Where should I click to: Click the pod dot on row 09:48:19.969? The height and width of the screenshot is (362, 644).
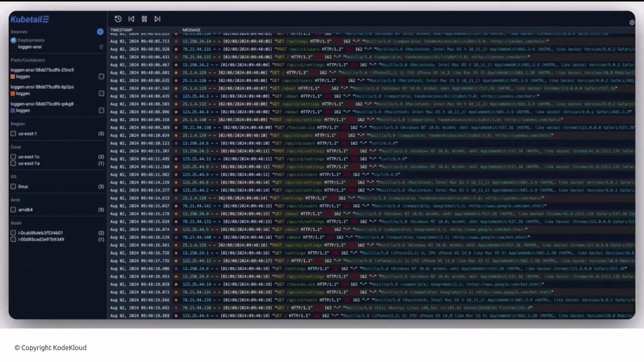tap(176, 316)
